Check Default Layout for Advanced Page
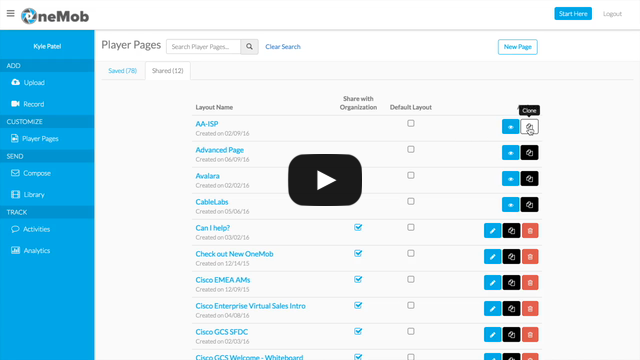 point(411,149)
